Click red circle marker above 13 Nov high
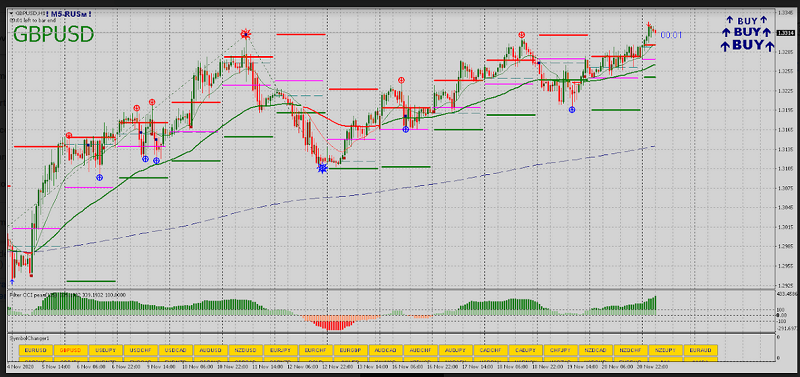The width and height of the screenshot is (800, 377). 402,80
